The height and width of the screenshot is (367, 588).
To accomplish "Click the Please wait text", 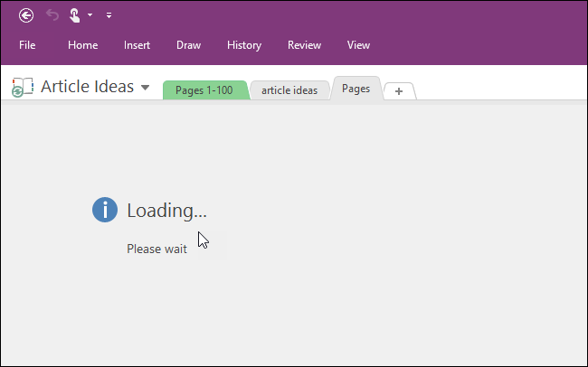I will [156, 249].
